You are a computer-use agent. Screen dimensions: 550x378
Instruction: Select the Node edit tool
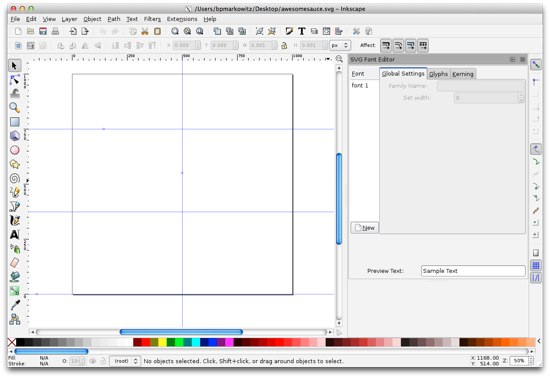tap(14, 80)
